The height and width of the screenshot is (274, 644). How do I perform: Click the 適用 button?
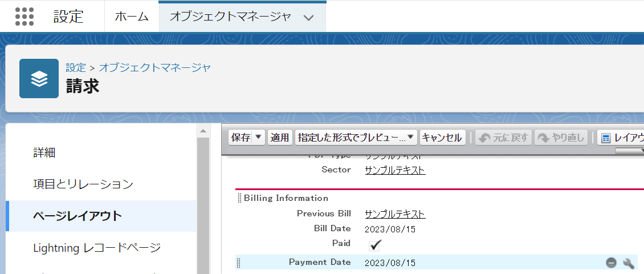[280, 138]
